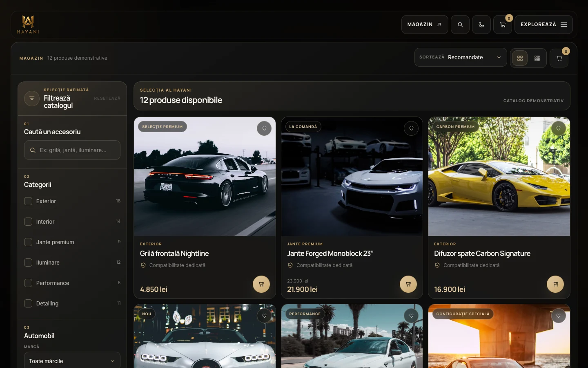Viewport: 588px width, 368px height.
Task: Click the magnifier icon in accessory search
Action: coord(33,150)
